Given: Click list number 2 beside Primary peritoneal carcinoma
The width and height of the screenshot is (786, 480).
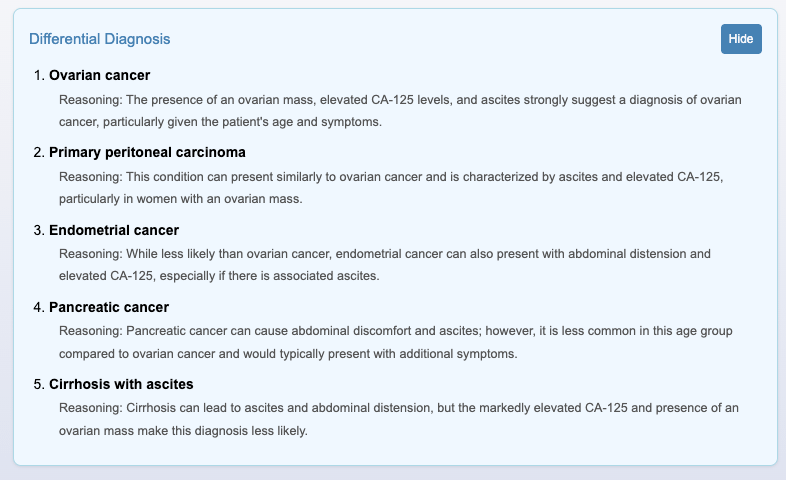Looking at the screenshot, I should point(40,152).
